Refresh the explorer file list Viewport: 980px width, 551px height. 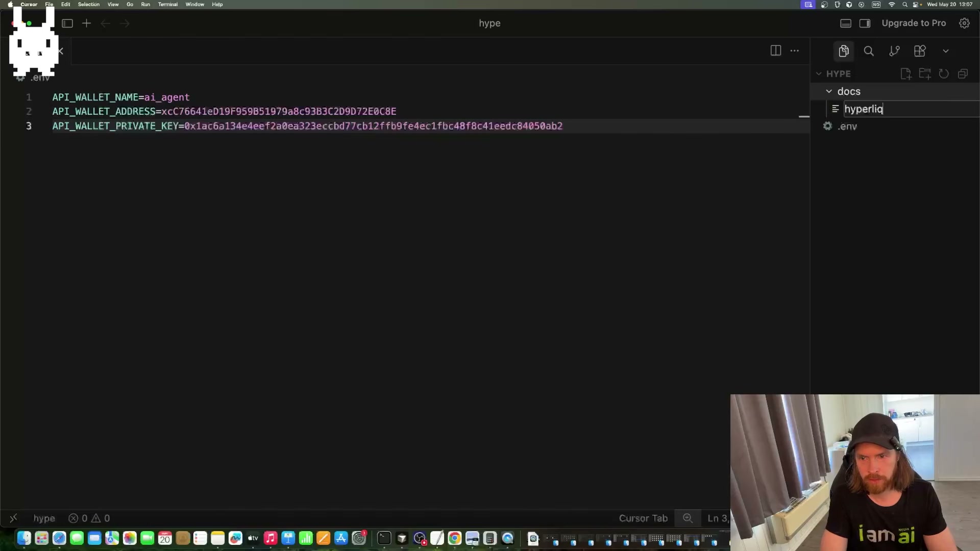944,74
